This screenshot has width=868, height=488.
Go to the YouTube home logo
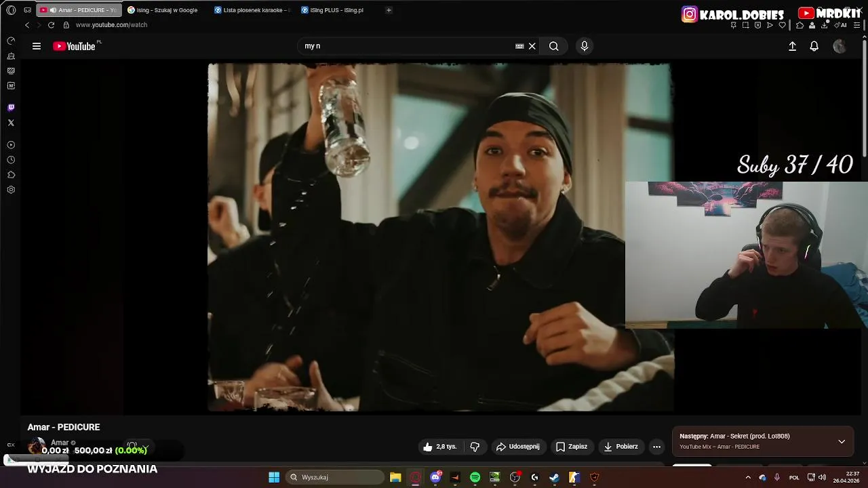(x=74, y=46)
